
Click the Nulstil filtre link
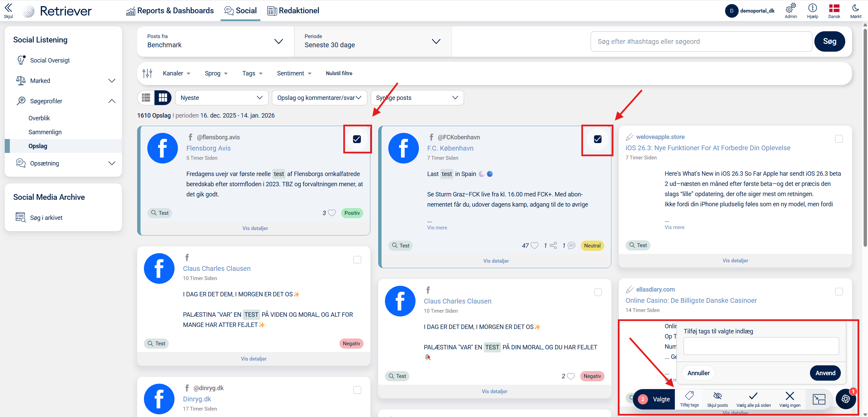coord(339,73)
